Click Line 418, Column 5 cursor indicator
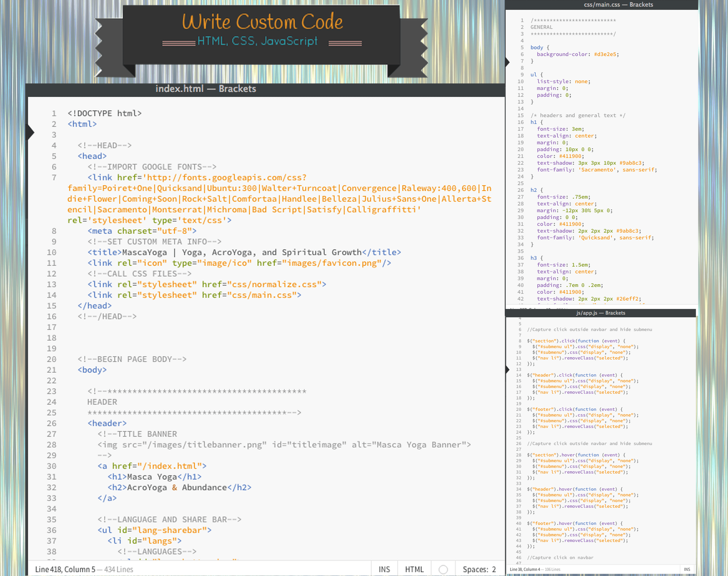The height and width of the screenshot is (576, 728). pyautogui.click(x=65, y=569)
